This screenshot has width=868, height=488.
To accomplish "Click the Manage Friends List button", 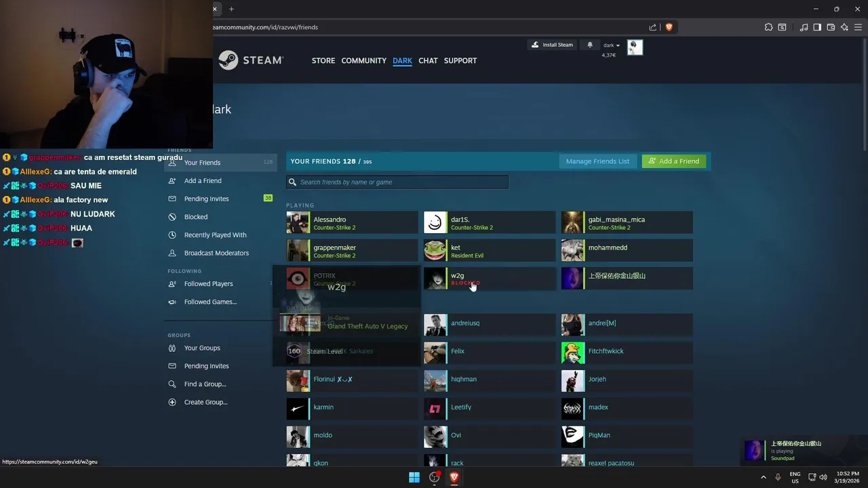I will click(x=597, y=161).
